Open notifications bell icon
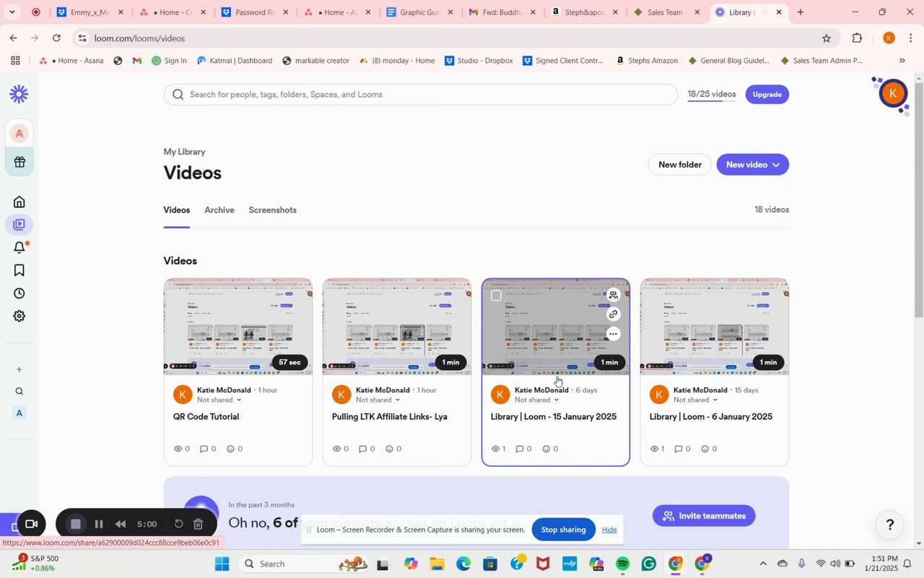The height and width of the screenshot is (578, 924). pos(19,248)
